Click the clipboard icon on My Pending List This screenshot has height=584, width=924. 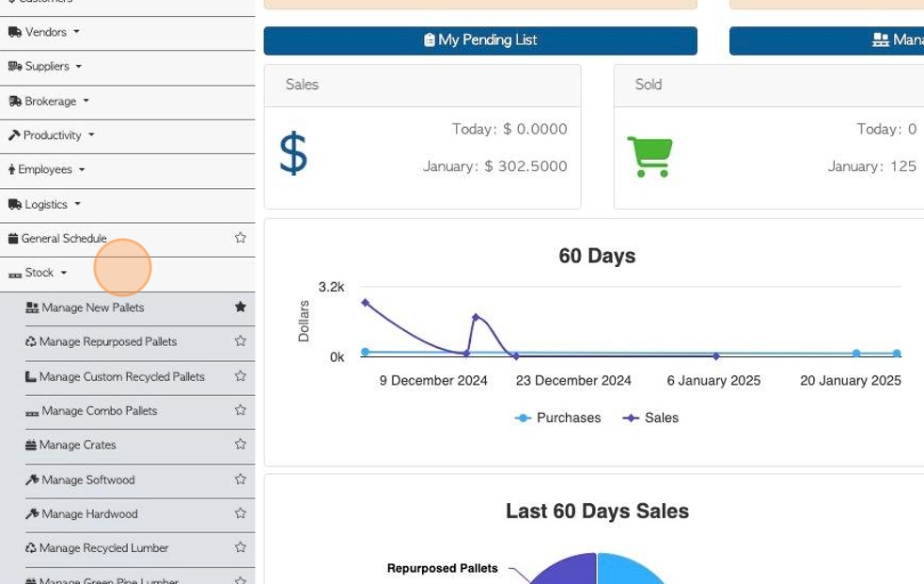429,40
